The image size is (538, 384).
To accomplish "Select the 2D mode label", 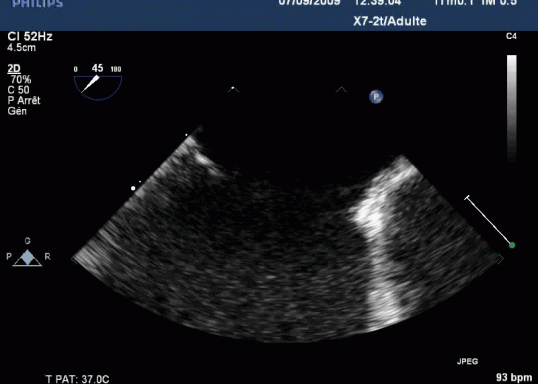I will [x=14, y=69].
